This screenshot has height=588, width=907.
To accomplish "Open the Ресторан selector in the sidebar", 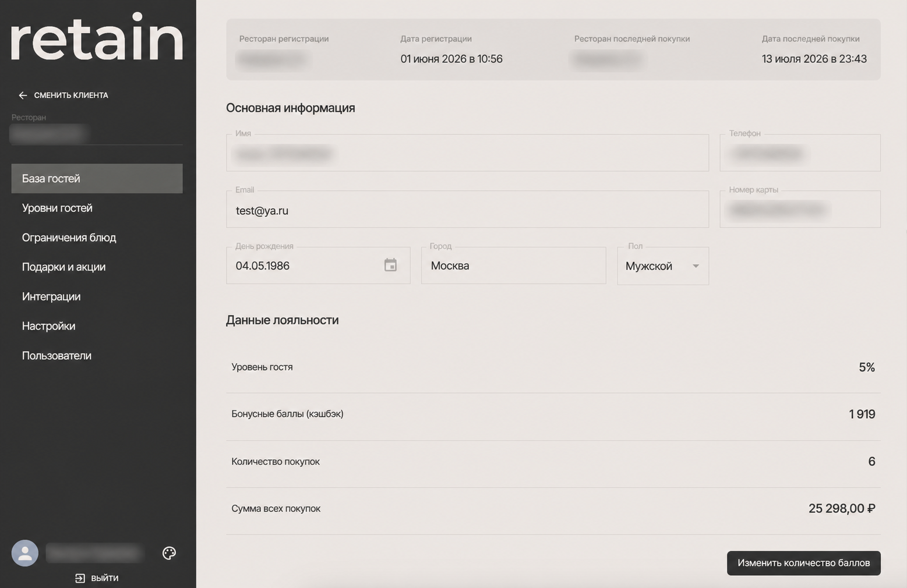I will (x=97, y=134).
